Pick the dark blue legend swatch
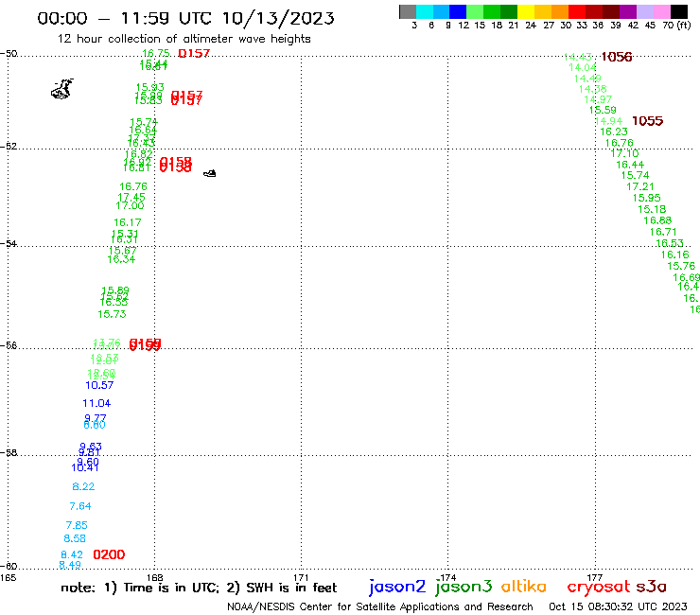 pos(458,11)
